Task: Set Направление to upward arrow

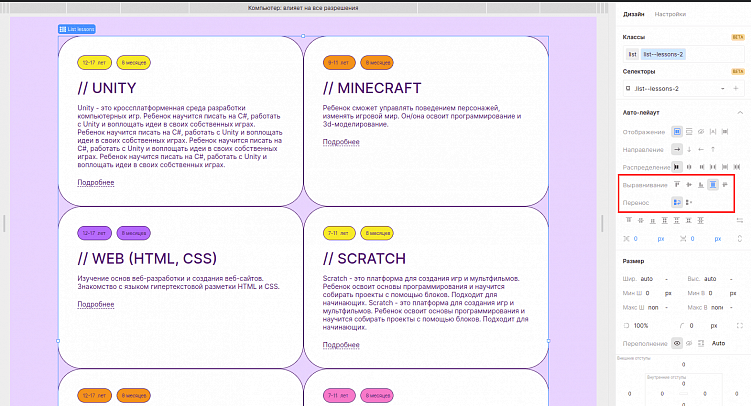Action: tap(713, 149)
